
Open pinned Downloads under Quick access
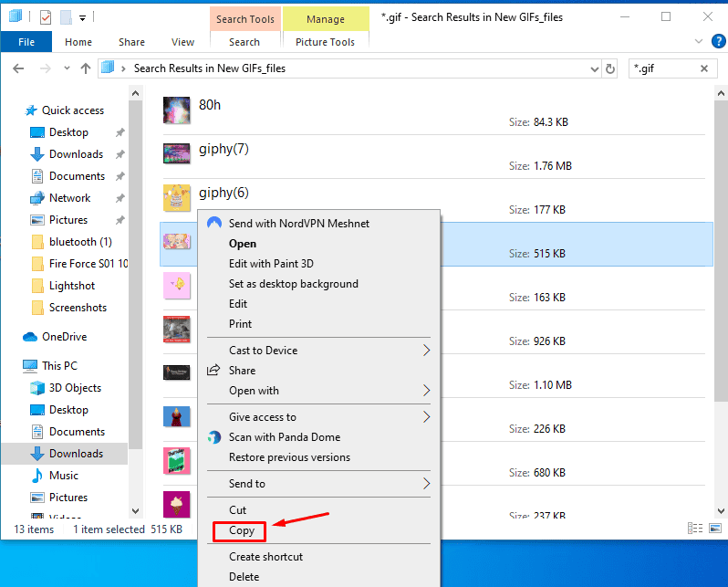click(x=76, y=154)
